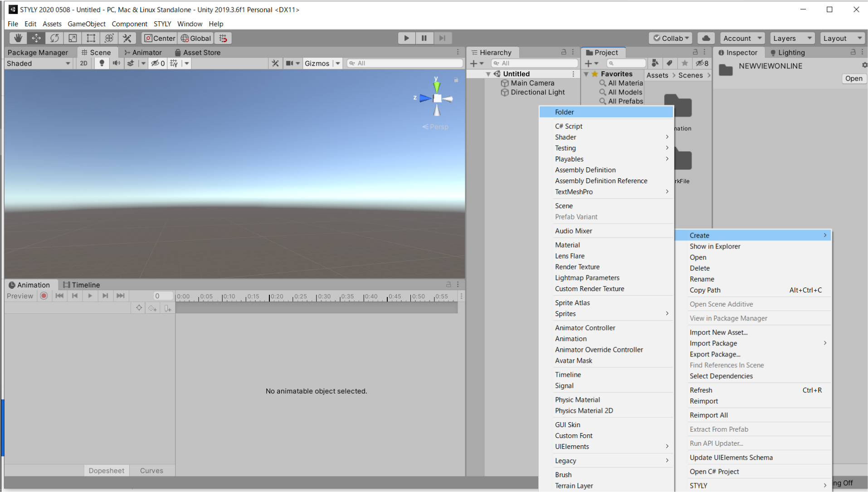Click the Scene view search field
Viewport: 868px width, 492px height.
[x=405, y=63]
